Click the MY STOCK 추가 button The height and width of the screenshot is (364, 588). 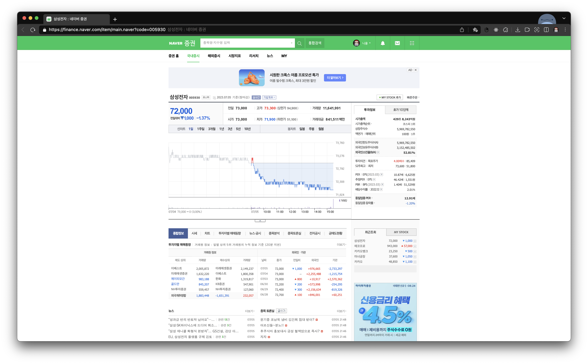(x=390, y=97)
